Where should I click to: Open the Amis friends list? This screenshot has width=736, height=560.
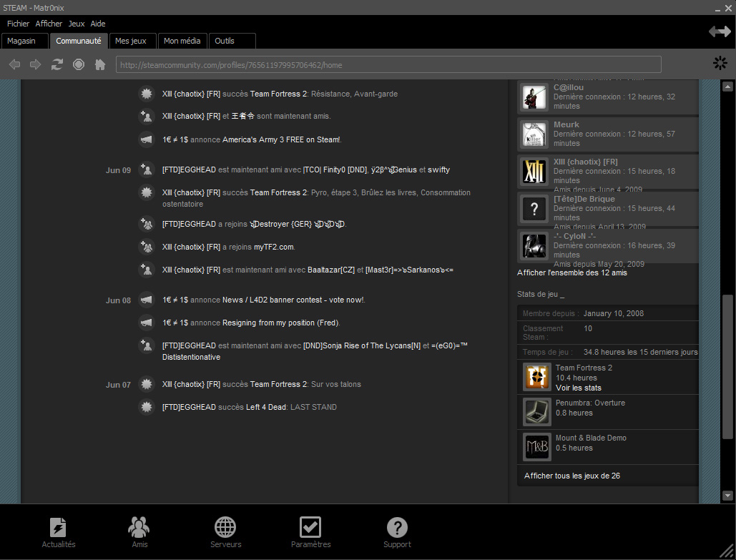point(139,532)
